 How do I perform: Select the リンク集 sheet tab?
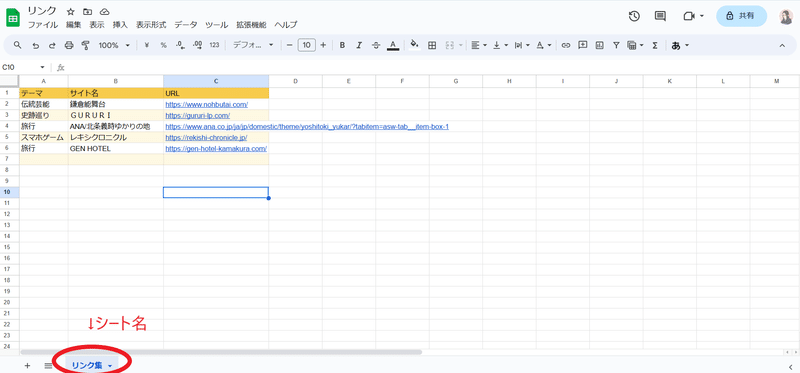pos(92,365)
